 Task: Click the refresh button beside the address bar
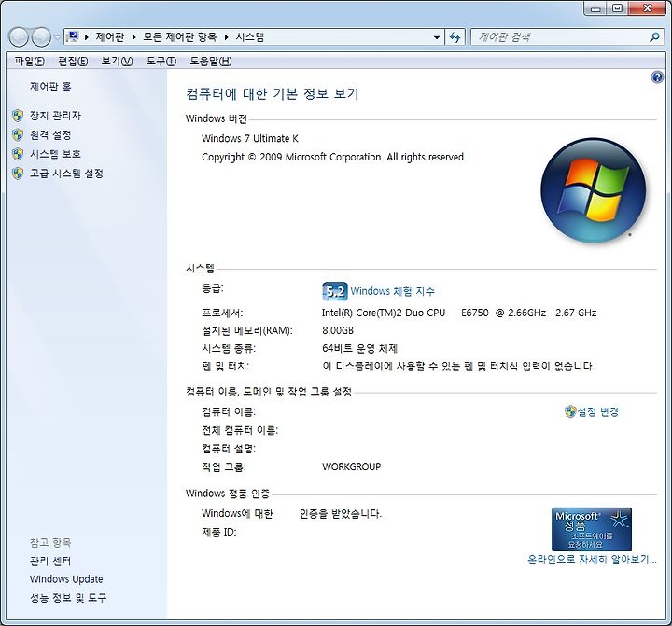[455, 37]
